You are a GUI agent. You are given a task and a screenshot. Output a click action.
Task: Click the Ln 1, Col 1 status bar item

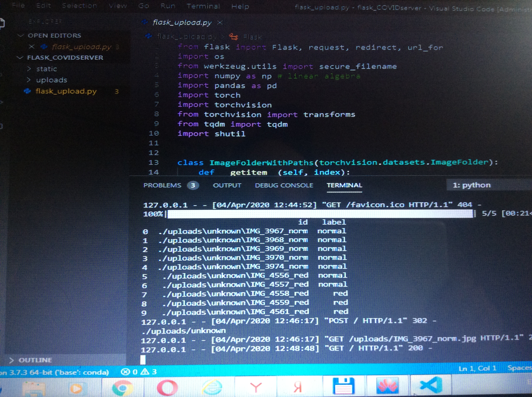click(x=477, y=369)
